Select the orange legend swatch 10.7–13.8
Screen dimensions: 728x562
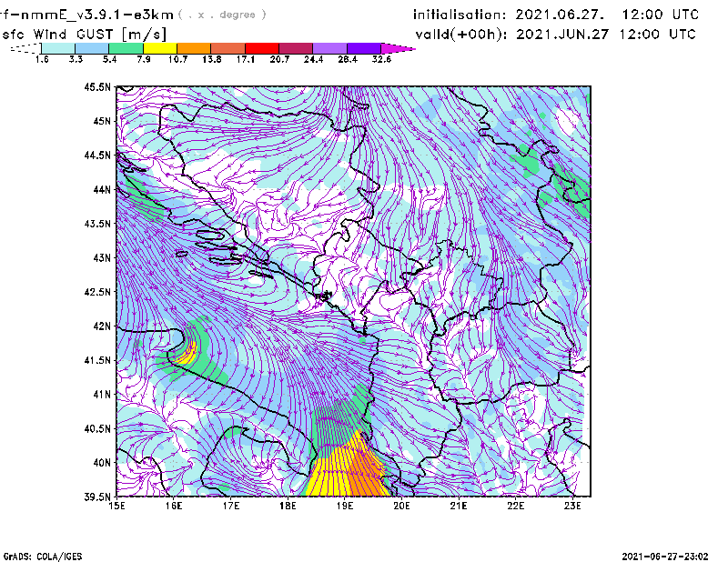(194, 48)
